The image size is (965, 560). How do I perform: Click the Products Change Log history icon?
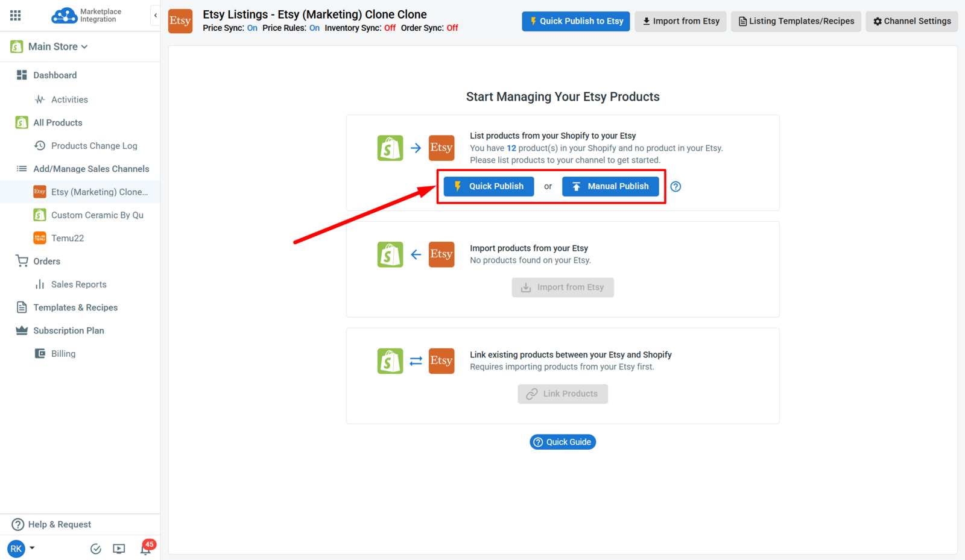pyautogui.click(x=40, y=146)
